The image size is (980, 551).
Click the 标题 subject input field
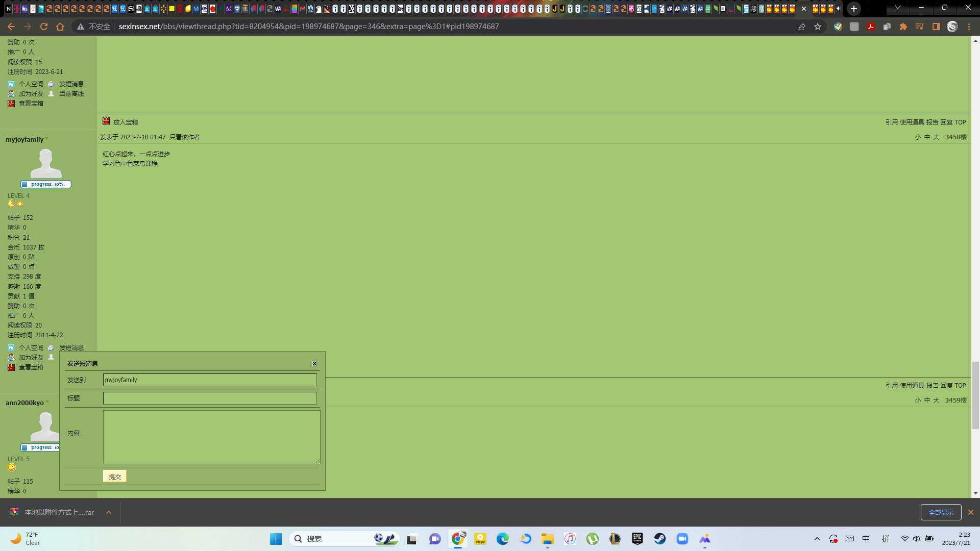click(210, 398)
